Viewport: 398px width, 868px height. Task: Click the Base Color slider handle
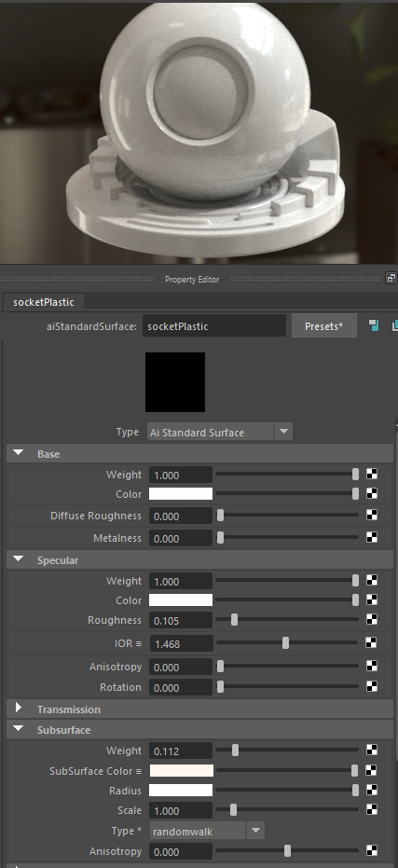pyautogui.click(x=355, y=494)
